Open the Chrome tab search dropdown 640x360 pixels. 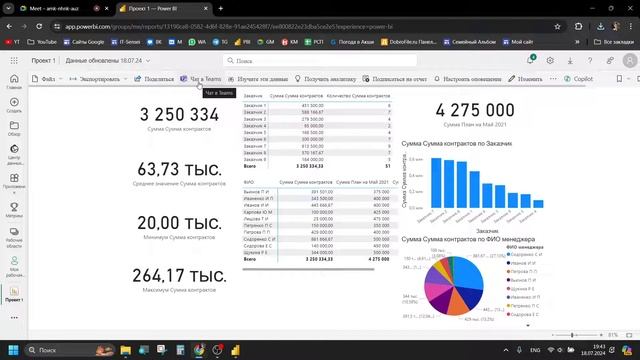(x=8, y=8)
